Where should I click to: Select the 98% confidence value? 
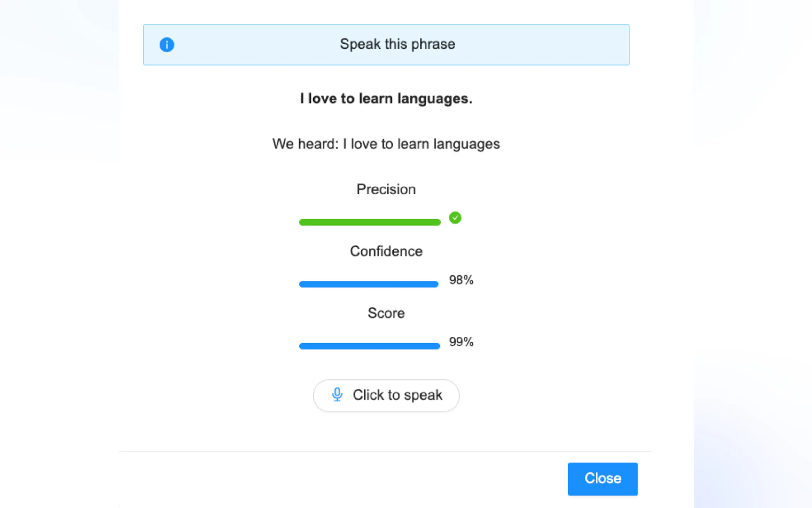point(461,280)
